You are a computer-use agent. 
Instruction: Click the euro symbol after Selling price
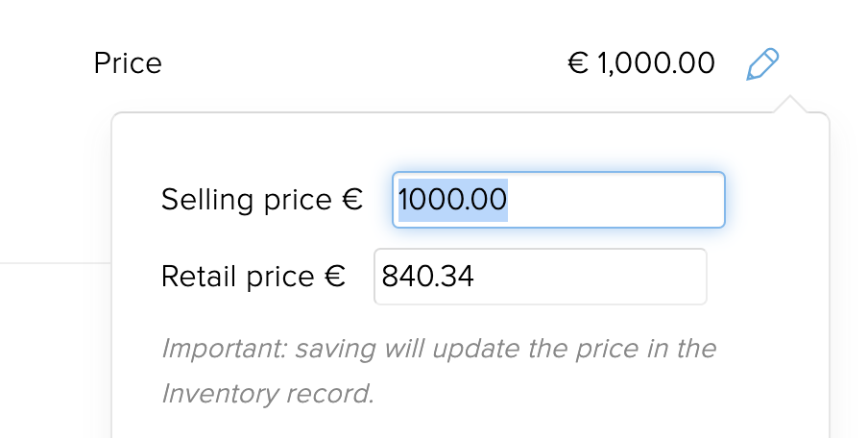pos(352,199)
